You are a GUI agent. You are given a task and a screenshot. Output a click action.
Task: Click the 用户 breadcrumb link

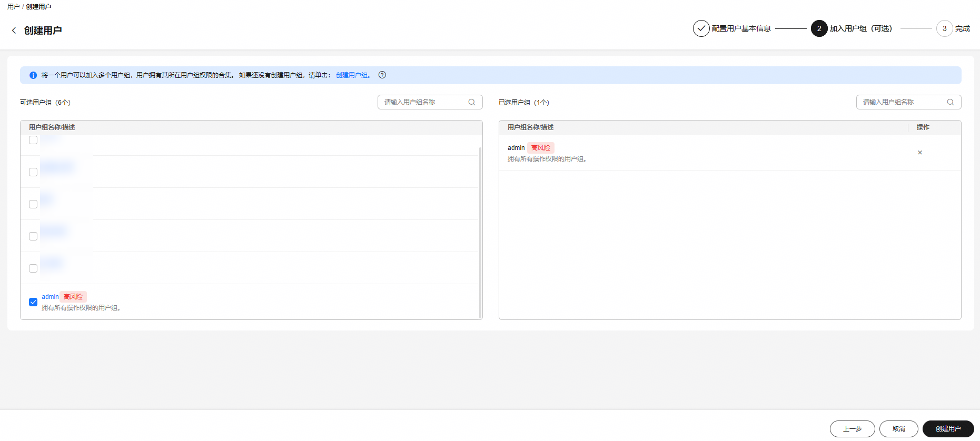pos(13,7)
